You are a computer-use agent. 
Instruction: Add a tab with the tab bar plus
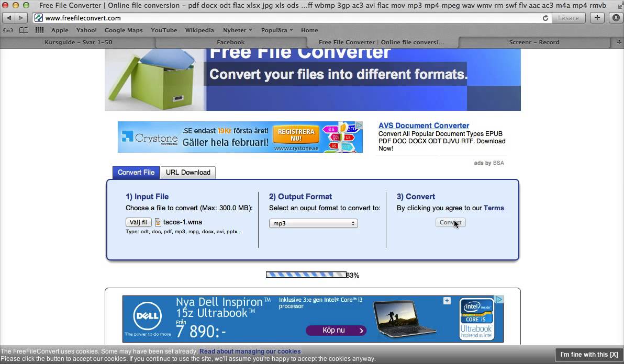point(619,42)
